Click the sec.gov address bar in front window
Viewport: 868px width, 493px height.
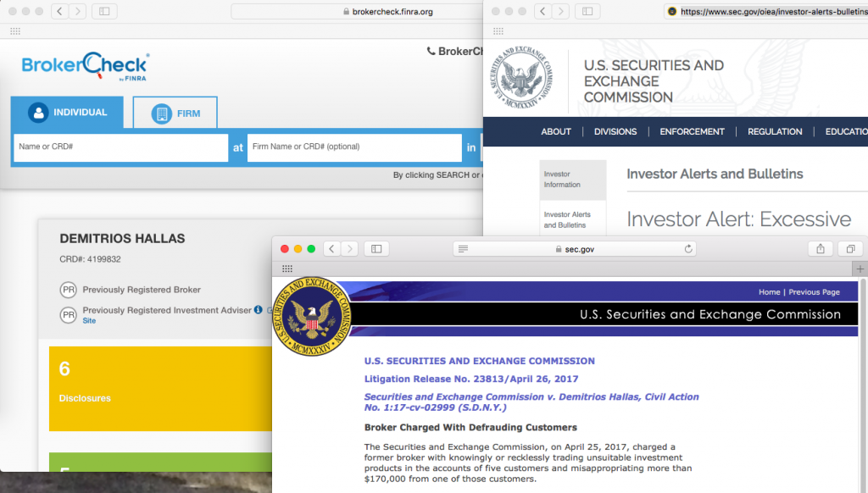pyautogui.click(x=575, y=249)
